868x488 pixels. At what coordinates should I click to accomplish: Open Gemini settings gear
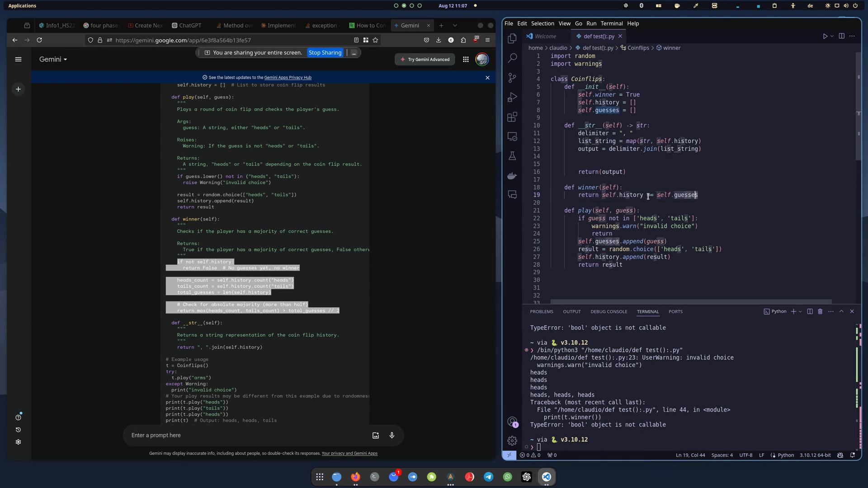(18, 442)
